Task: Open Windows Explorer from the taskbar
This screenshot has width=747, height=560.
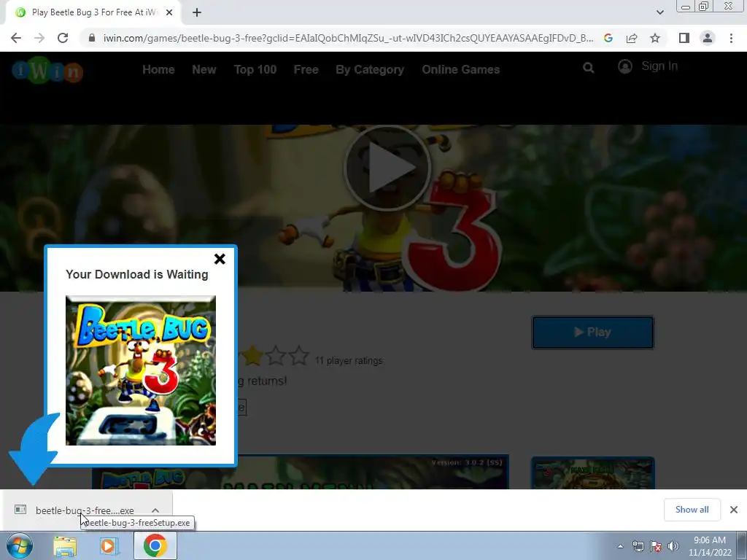Action: click(x=65, y=546)
